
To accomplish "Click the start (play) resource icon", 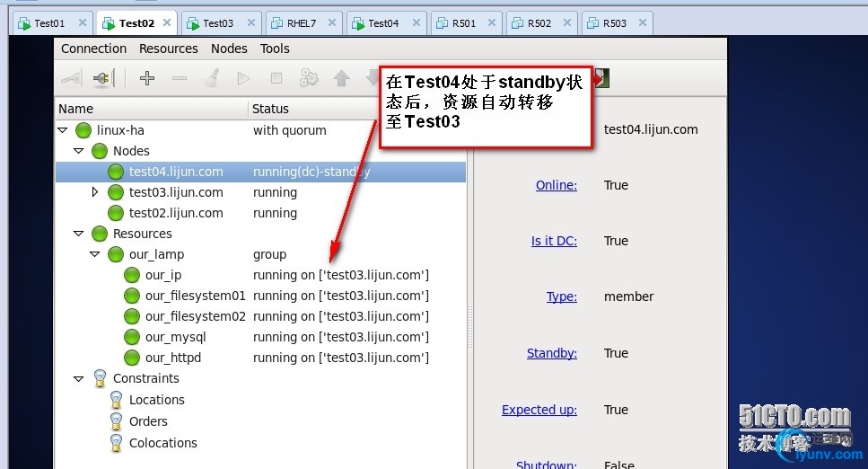I will [x=243, y=78].
